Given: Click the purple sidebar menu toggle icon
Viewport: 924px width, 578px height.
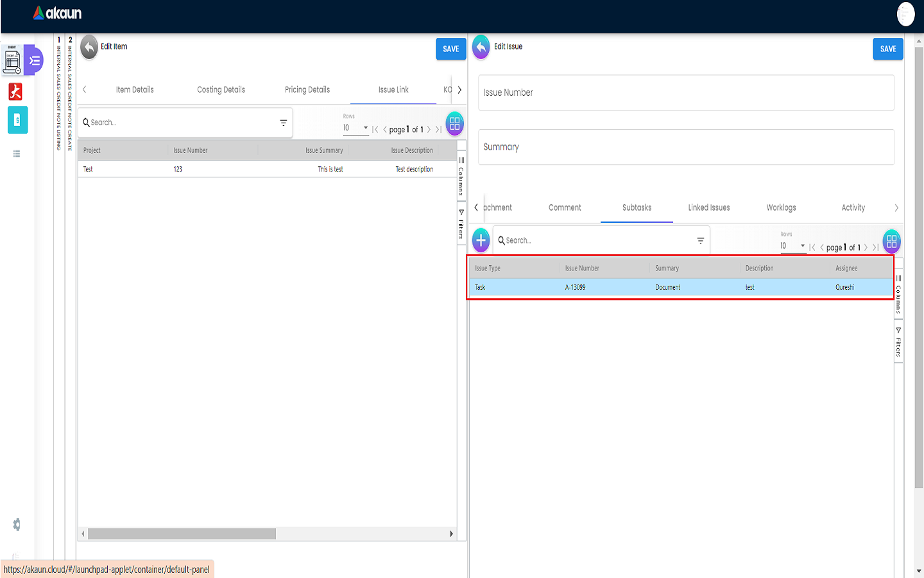Looking at the screenshot, I should tap(35, 61).
